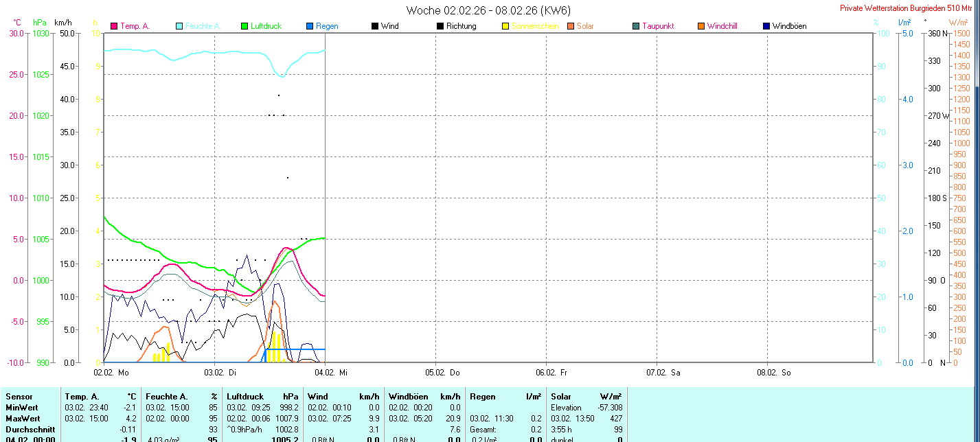Click the yellow Sonnenschein legend swatch
The height and width of the screenshot is (442, 980).
coord(505,26)
